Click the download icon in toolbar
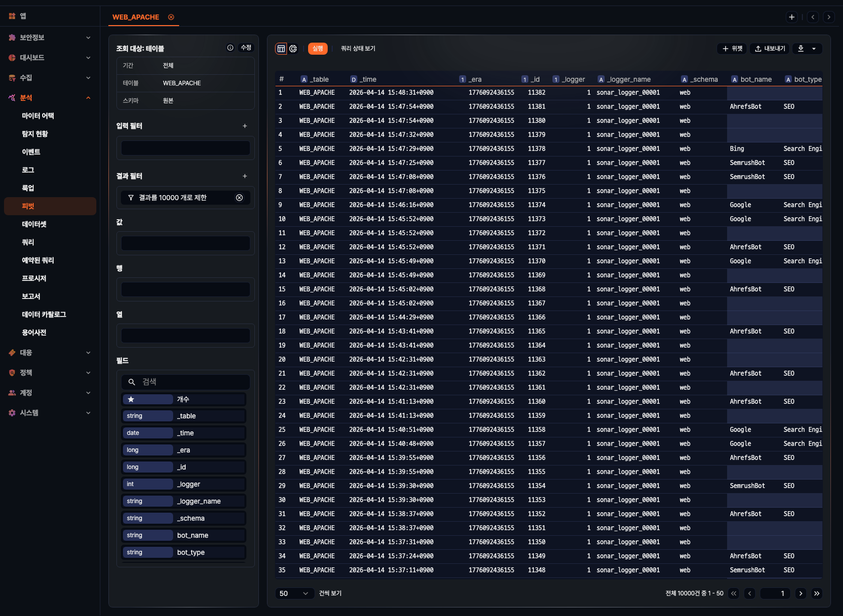 coord(801,49)
